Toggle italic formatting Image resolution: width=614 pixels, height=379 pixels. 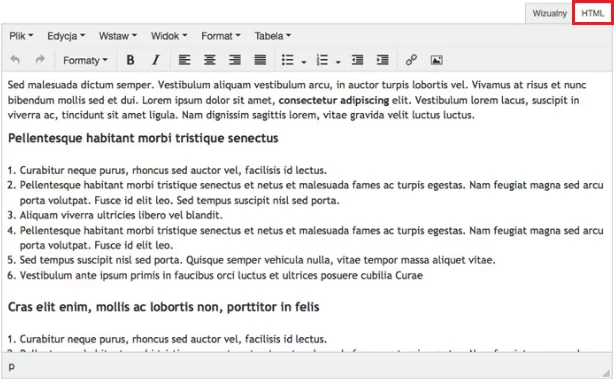pyautogui.click(x=156, y=60)
